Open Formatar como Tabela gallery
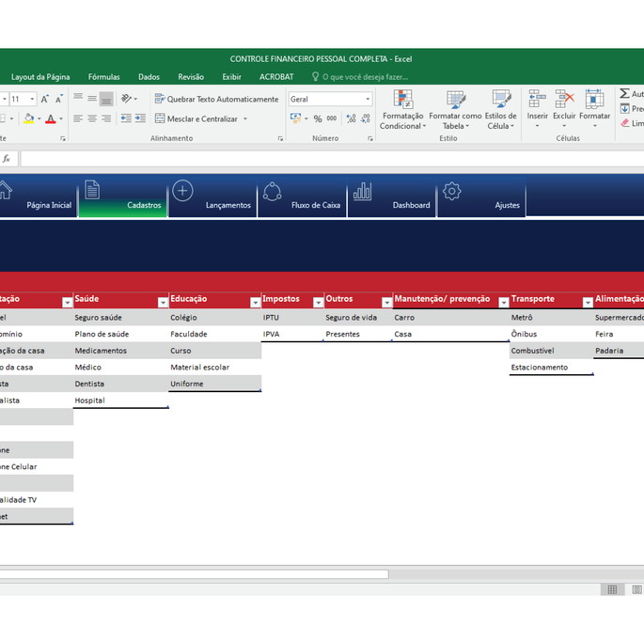Image resolution: width=644 pixels, height=644 pixels. click(455, 110)
